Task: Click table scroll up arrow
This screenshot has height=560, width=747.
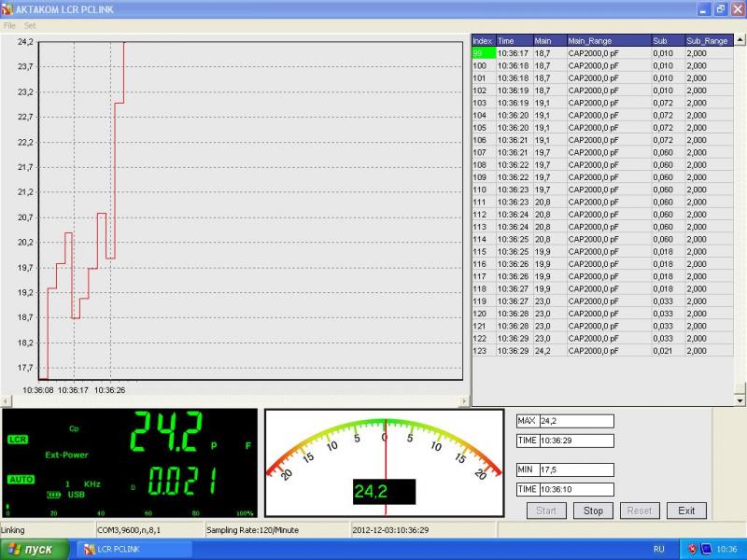Action: [x=740, y=39]
